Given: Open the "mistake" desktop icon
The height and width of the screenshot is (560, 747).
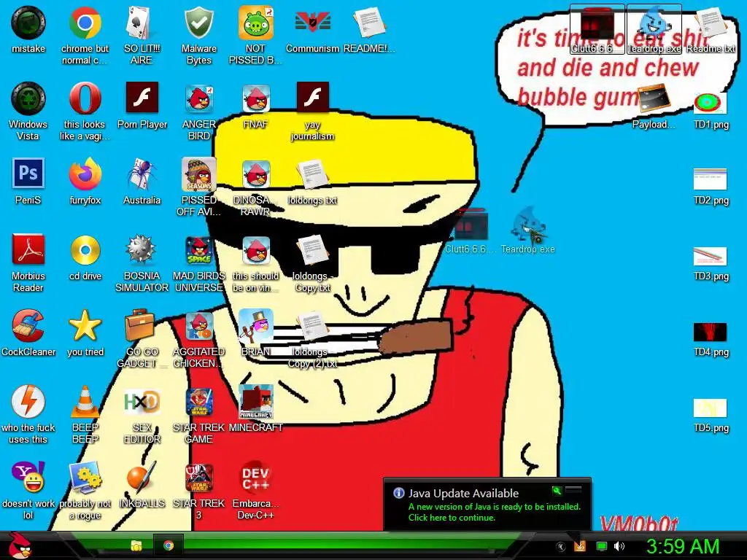Looking at the screenshot, I should point(28,29).
